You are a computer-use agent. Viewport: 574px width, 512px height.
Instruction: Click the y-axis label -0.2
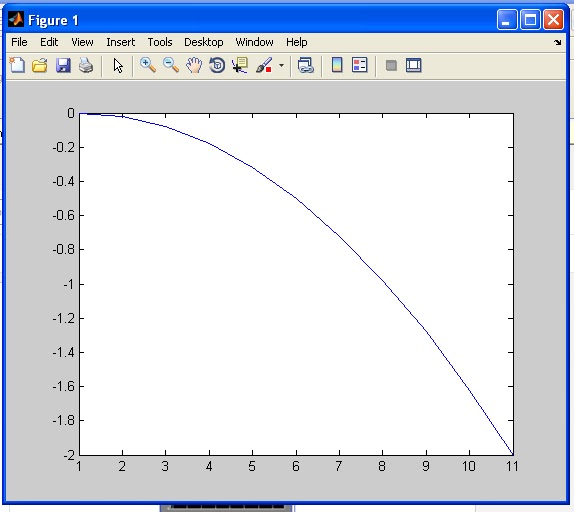click(x=64, y=147)
